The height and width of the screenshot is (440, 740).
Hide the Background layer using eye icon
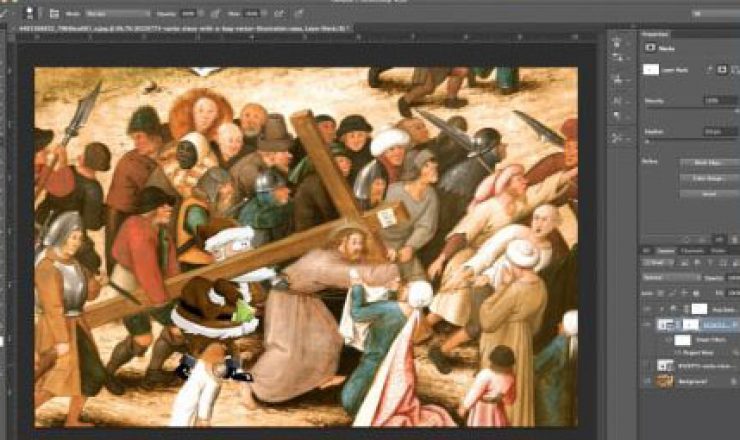pos(645,383)
